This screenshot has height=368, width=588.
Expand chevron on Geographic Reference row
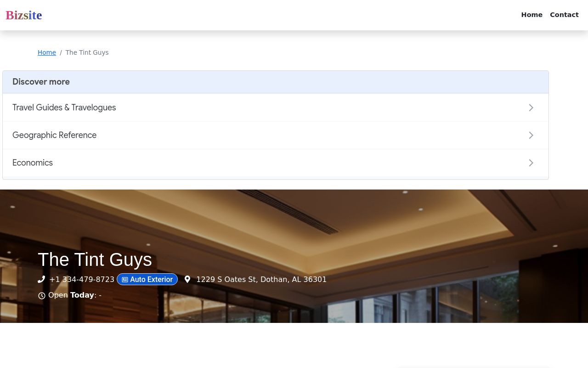tap(531, 135)
